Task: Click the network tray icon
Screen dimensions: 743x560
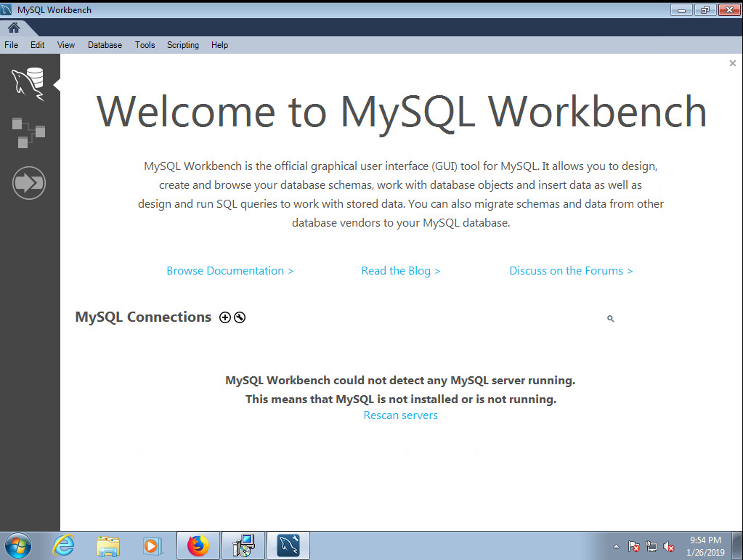Action: point(651,546)
